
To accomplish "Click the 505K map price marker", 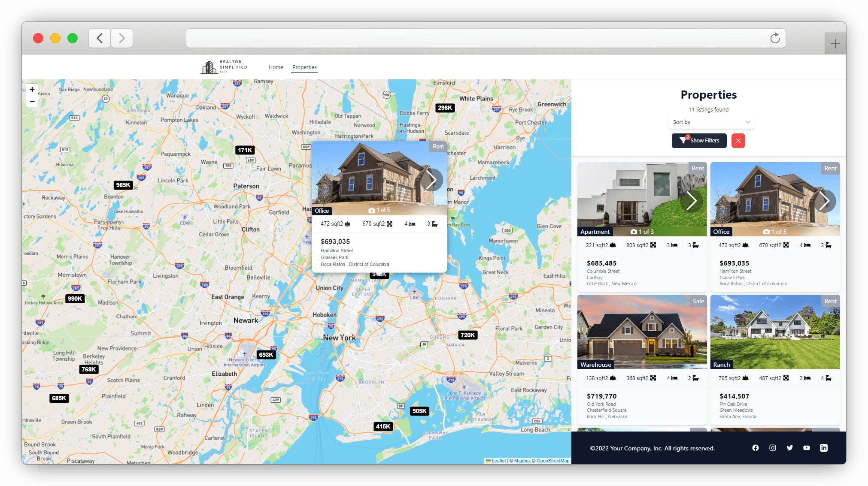I will (x=419, y=411).
